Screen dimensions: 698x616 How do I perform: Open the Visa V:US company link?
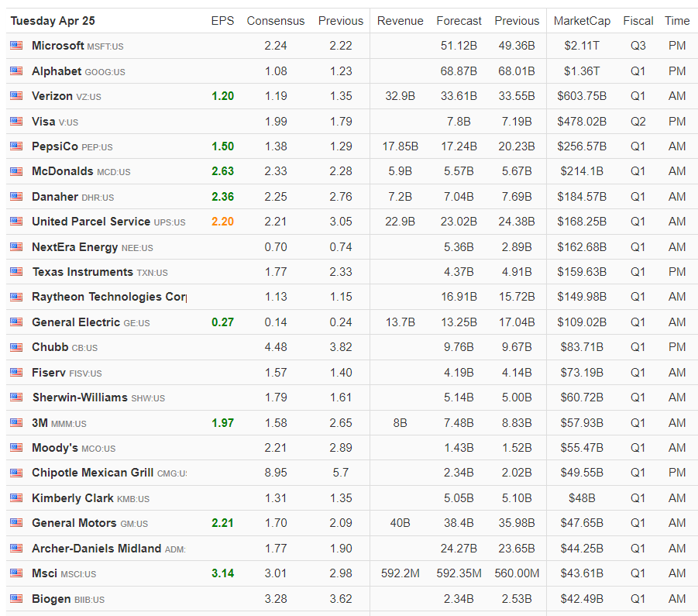(x=55, y=122)
